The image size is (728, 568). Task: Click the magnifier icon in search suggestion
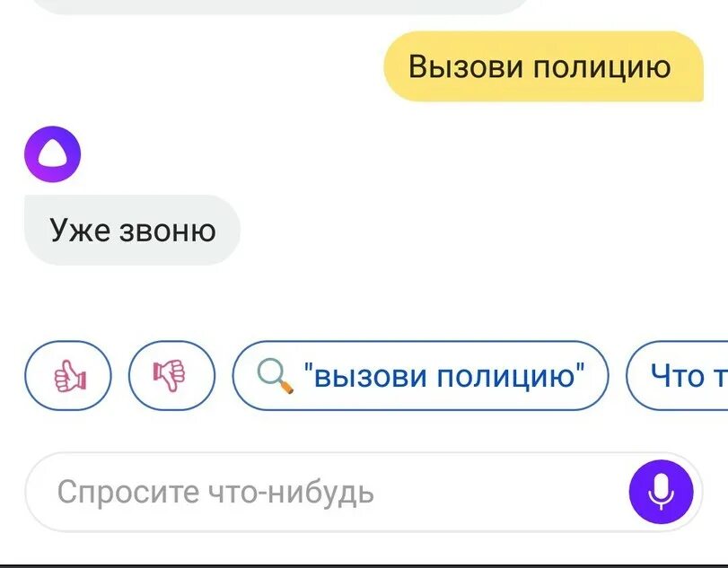(275, 377)
